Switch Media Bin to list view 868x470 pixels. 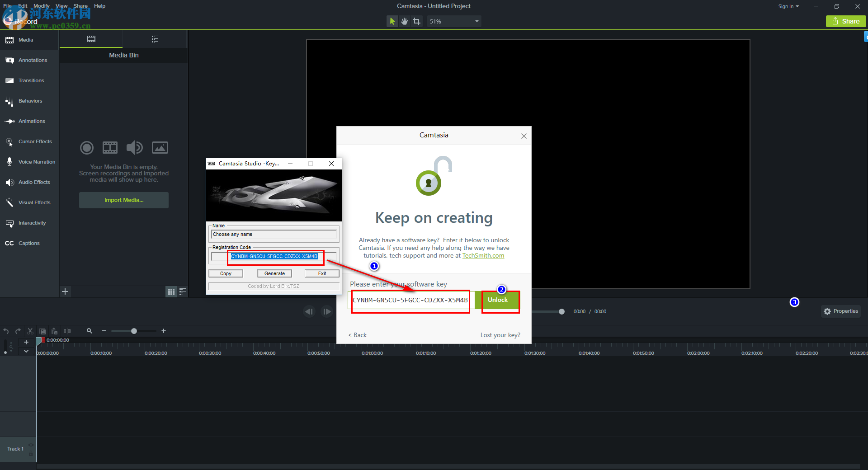pyautogui.click(x=182, y=292)
